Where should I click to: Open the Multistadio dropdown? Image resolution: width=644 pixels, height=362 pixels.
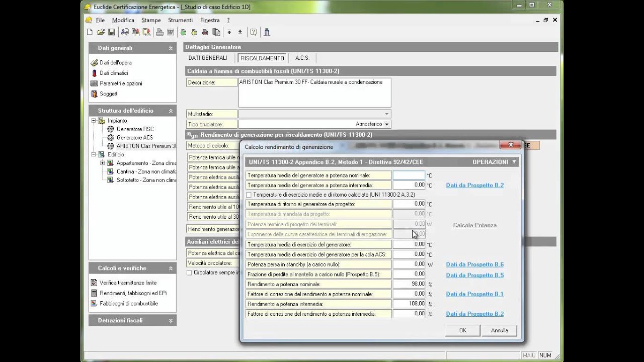(386, 114)
